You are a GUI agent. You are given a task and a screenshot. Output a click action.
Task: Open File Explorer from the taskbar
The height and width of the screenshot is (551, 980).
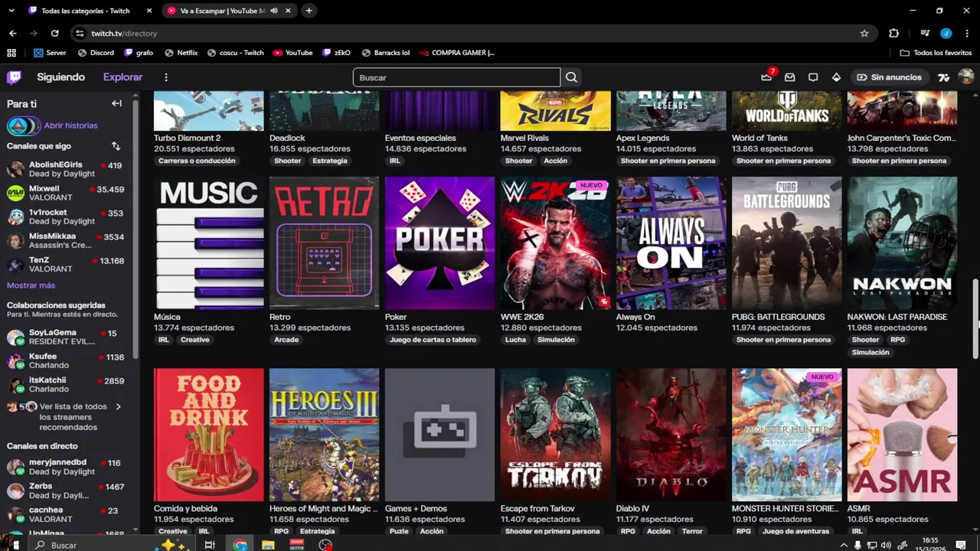(x=268, y=545)
